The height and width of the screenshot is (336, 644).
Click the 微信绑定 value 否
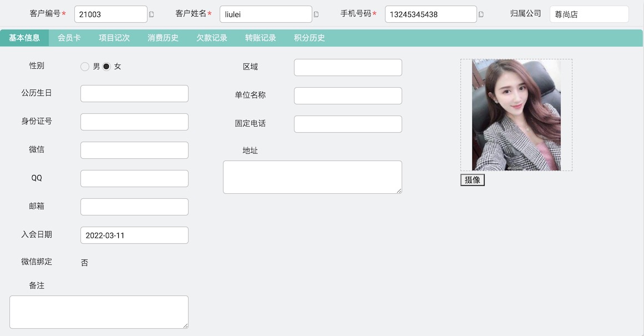click(85, 263)
